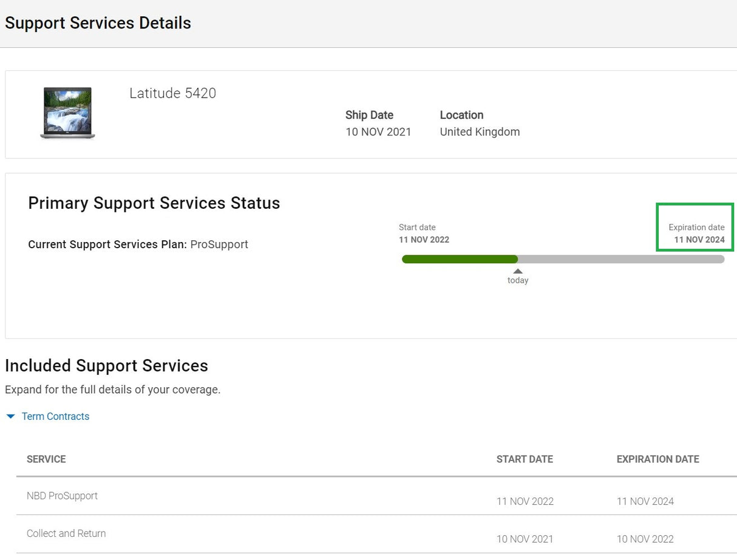
Task: Select the bold 11 NOV 2022 start date
Action: 424,240
